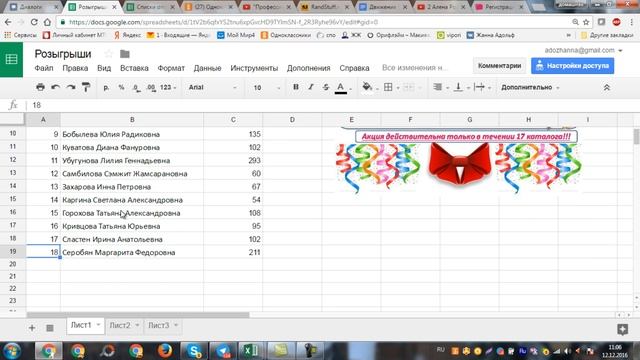Open the Данные menu
Viewport: 640px width, 360px height.
207,68
